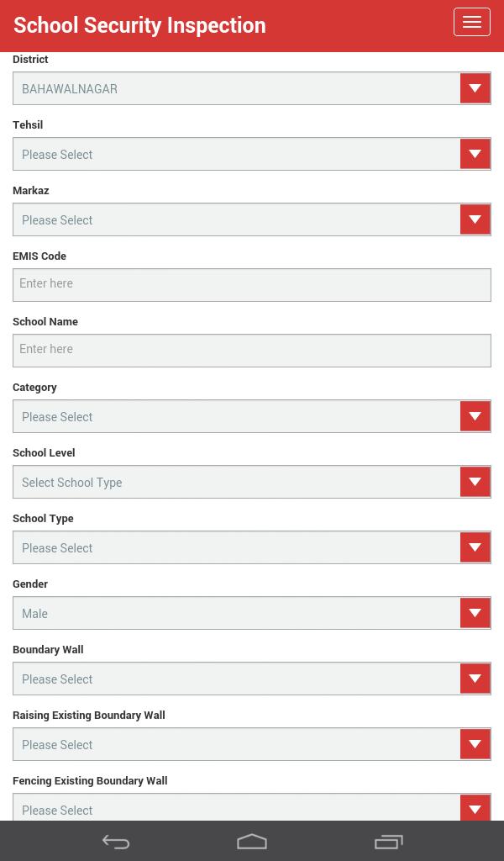Click the School Name input field
Image resolution: width=504 pixels, height=861 pixels.
[x=252, y=350]
